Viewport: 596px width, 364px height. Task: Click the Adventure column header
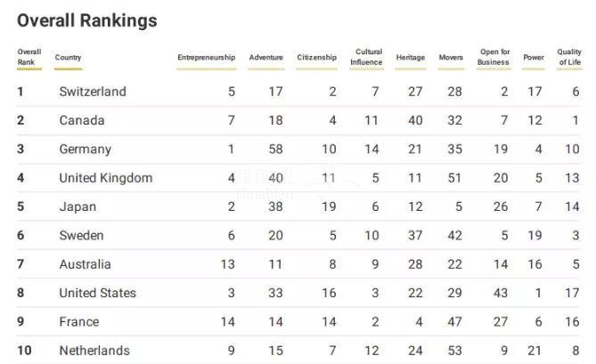(x=266, y=58)
